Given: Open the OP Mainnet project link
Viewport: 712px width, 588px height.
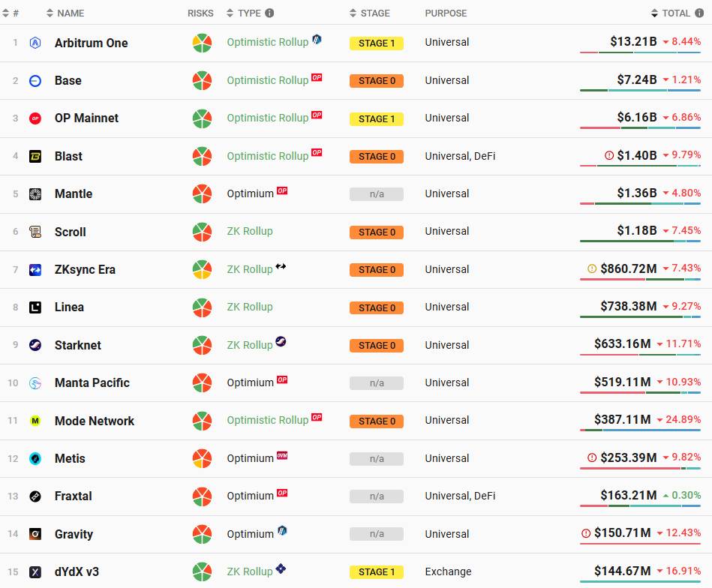Looking at the screenshot, I should point(86,118).
